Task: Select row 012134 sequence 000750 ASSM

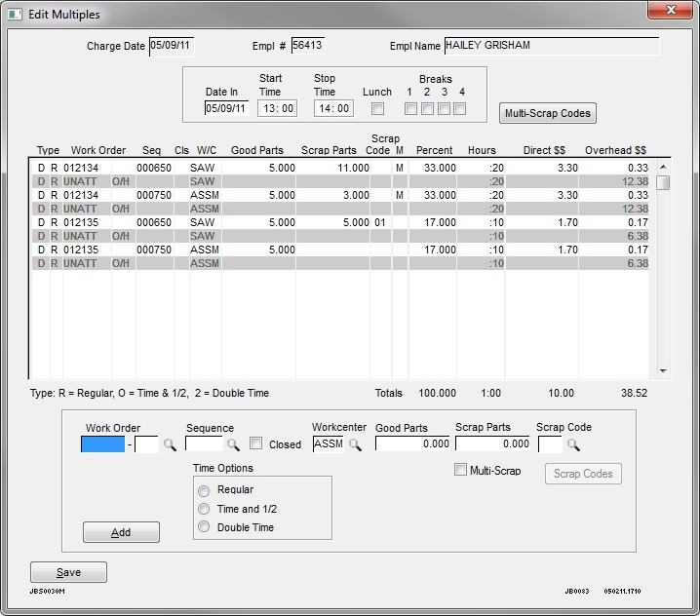Action: tap(340, 195)
